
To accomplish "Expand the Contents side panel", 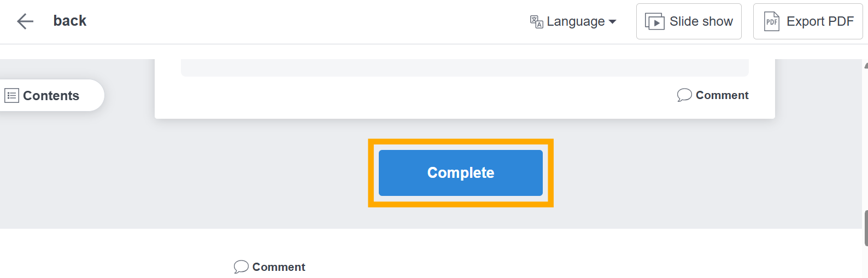I will pos(51,96).
